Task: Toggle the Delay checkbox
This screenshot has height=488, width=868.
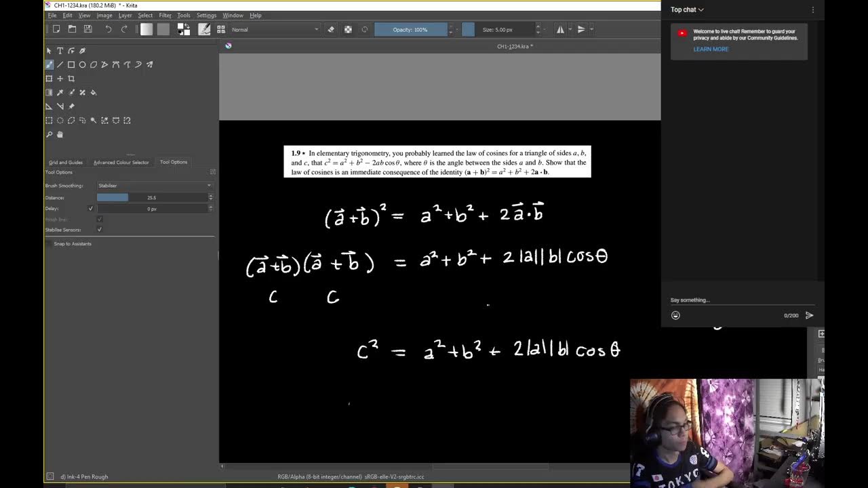Action: [x=91, y=209]
